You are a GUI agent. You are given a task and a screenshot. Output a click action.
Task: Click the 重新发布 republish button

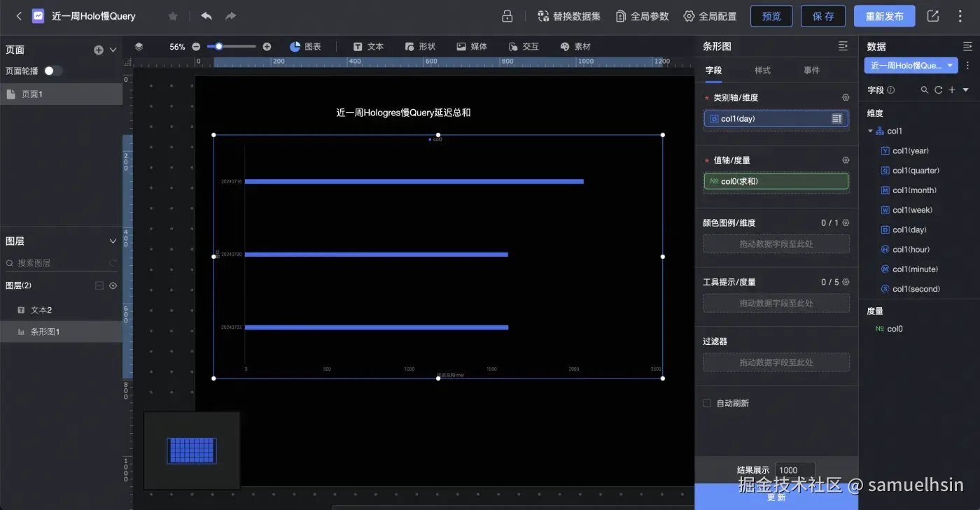[884, 16]
